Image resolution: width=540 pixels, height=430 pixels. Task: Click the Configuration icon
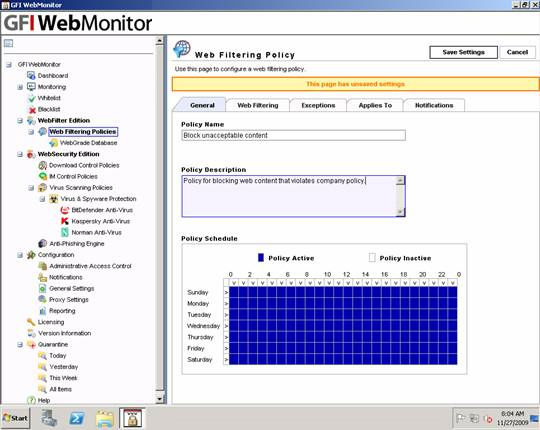click(x=31, y=255)
